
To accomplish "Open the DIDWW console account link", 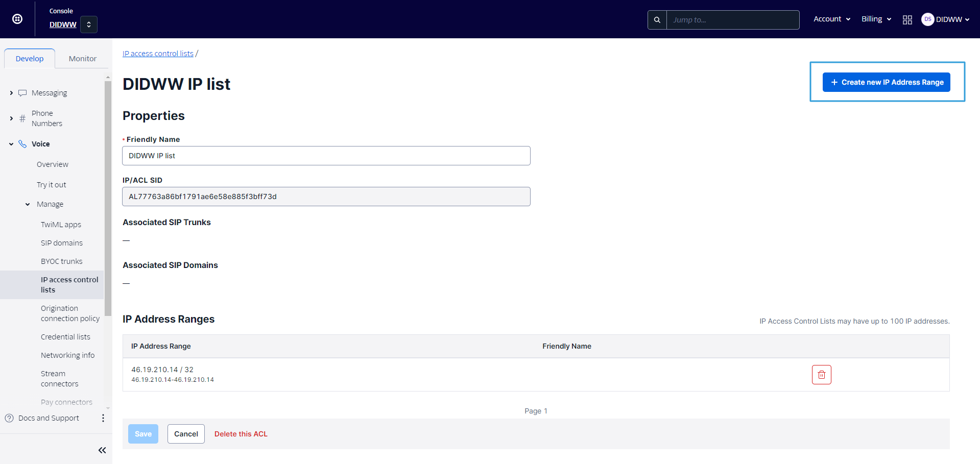I will [63, 25].
